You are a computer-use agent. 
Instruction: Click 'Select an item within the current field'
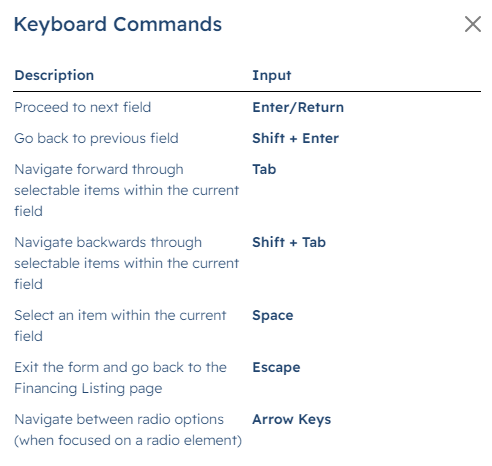120,326
